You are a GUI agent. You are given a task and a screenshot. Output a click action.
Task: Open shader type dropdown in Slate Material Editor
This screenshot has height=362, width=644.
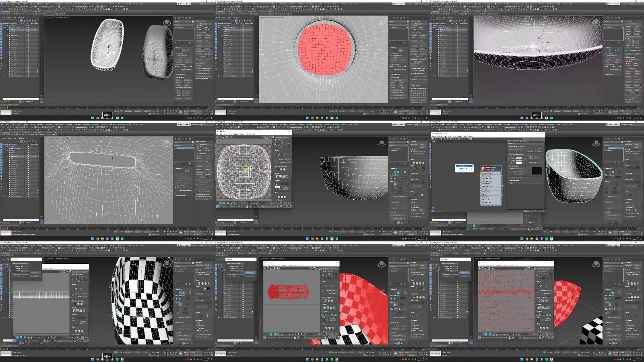(x=516, y=149)
